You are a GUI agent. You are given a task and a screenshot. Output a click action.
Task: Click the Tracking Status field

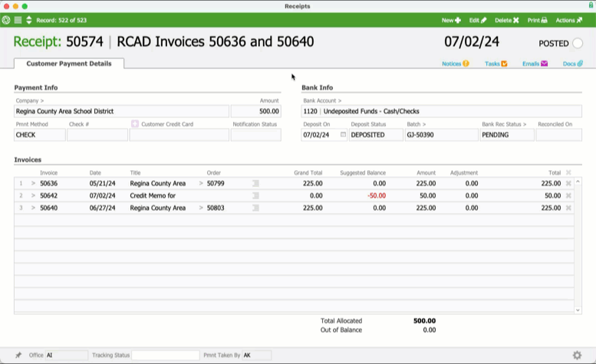click(x=166, y=356)
